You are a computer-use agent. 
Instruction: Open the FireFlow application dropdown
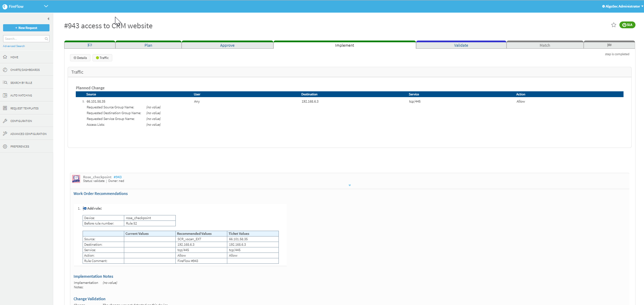46,6
